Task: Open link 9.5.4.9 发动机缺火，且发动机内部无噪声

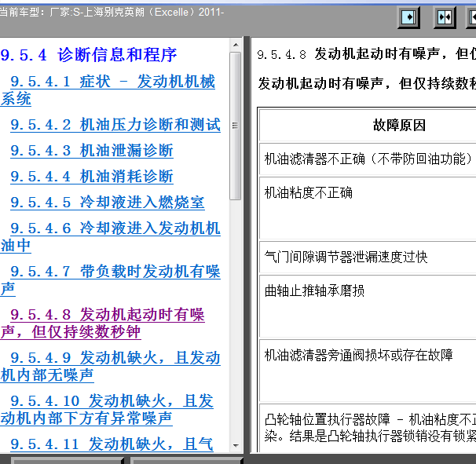Action: [111, 366]
